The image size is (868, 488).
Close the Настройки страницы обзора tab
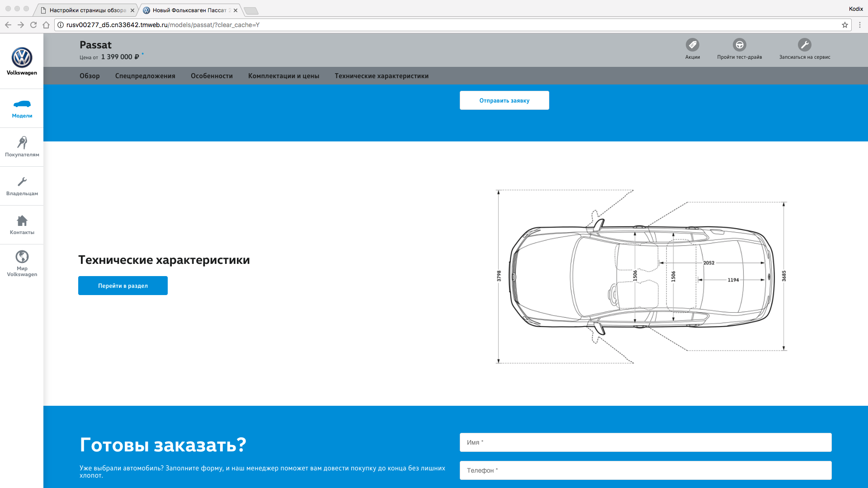132,10
